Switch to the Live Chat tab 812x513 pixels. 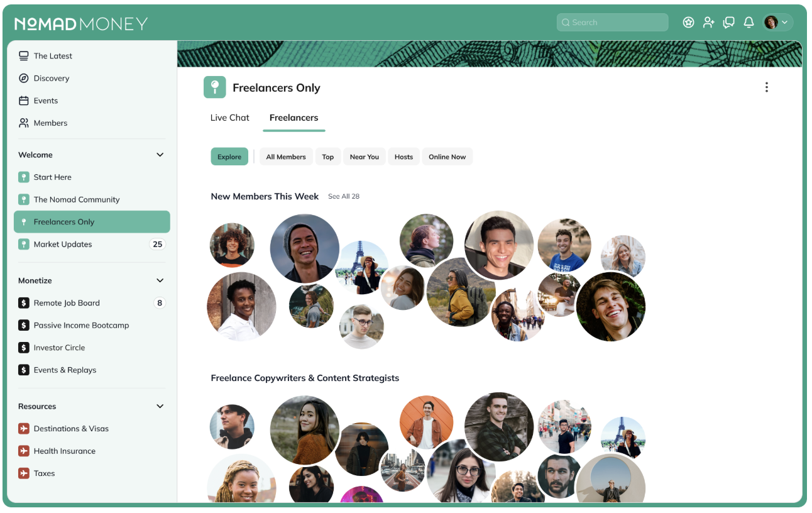(x=230, y=118)
